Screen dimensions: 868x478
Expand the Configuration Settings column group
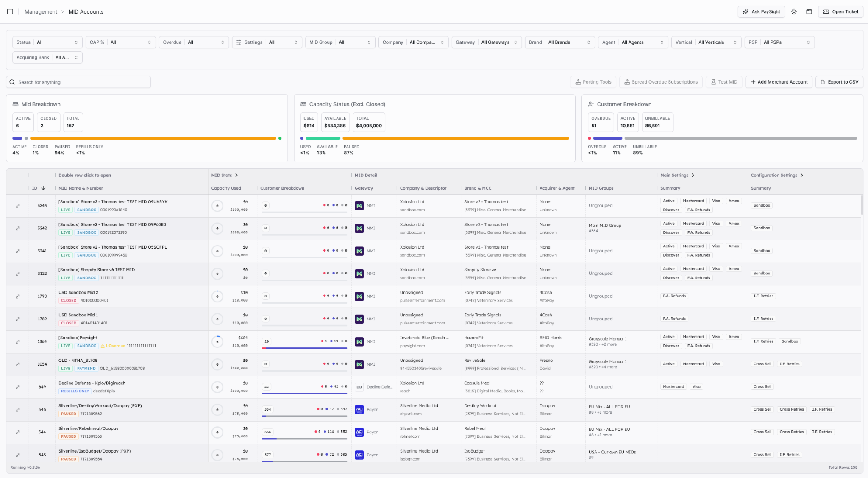[801, 175]
